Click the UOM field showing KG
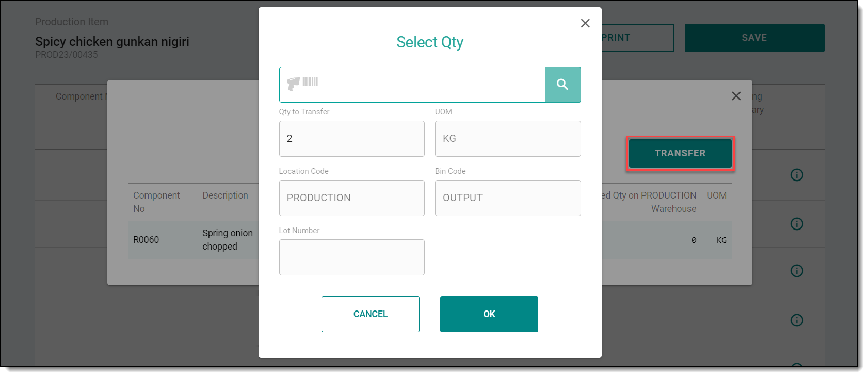Screen dimensions: 868x377 [x=507, y=139]
